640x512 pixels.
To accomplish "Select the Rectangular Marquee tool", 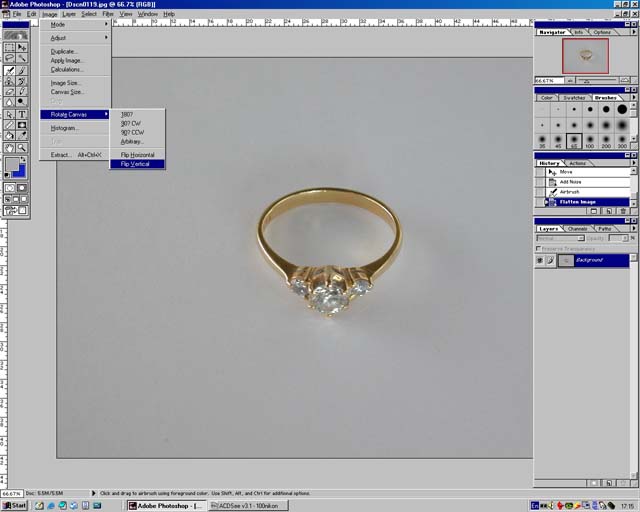I will click(9, 47).
